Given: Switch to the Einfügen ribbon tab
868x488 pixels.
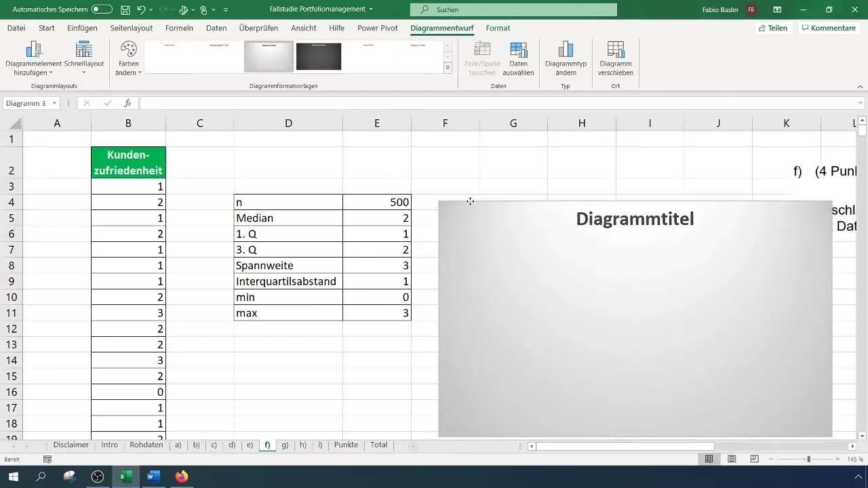Looking at the screenshot, I should click(82, 28).
